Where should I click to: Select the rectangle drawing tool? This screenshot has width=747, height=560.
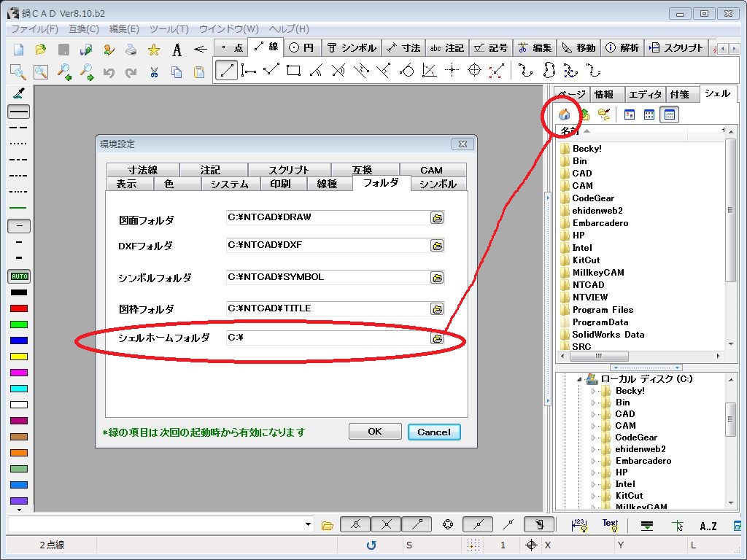tap(293, 71)
